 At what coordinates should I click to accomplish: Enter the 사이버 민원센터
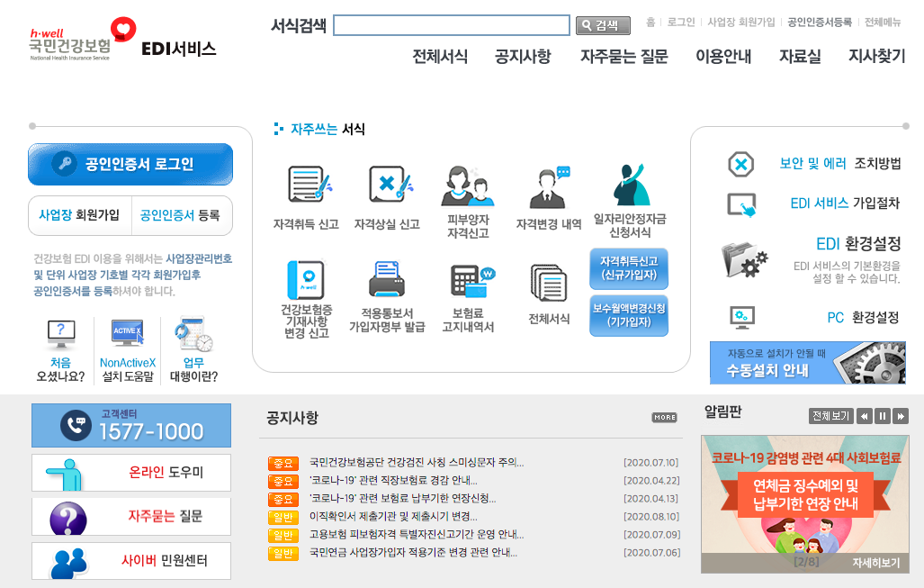(x=130, y=560)
